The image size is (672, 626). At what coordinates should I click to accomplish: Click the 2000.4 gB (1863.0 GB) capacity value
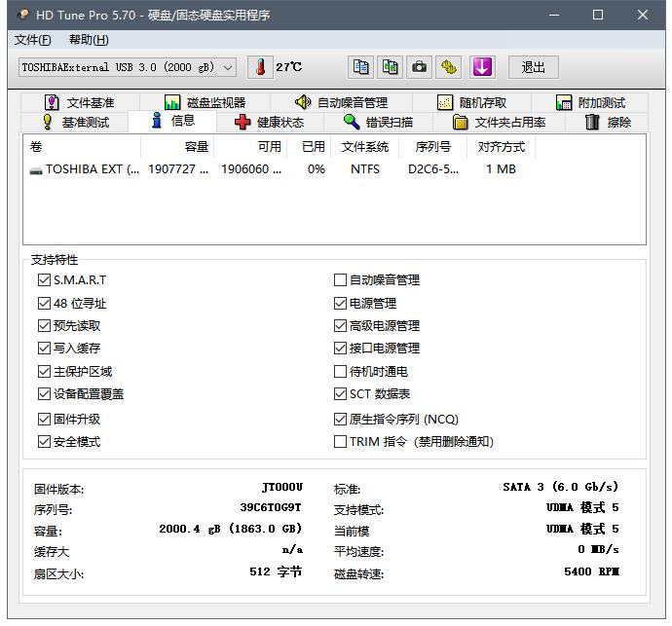231,529
